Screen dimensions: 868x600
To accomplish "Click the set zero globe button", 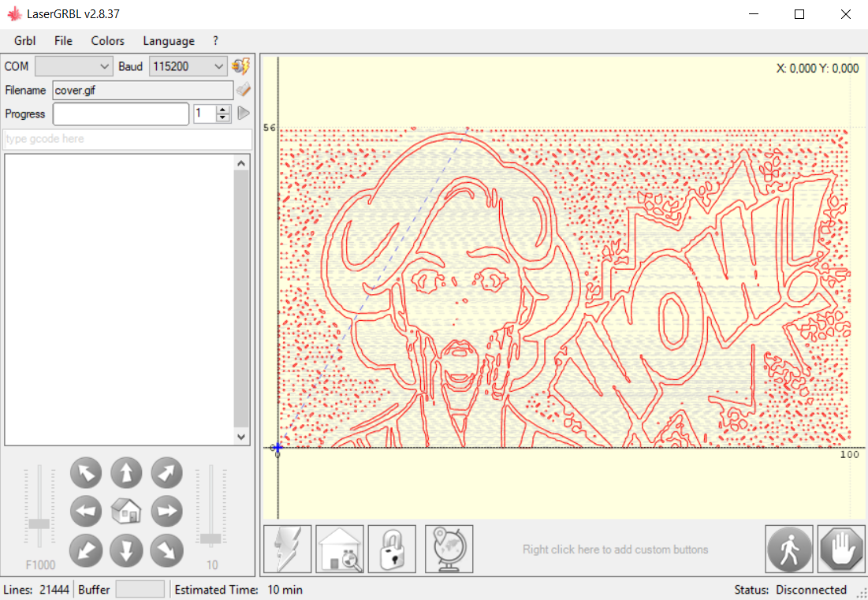I will coord(449,549).
